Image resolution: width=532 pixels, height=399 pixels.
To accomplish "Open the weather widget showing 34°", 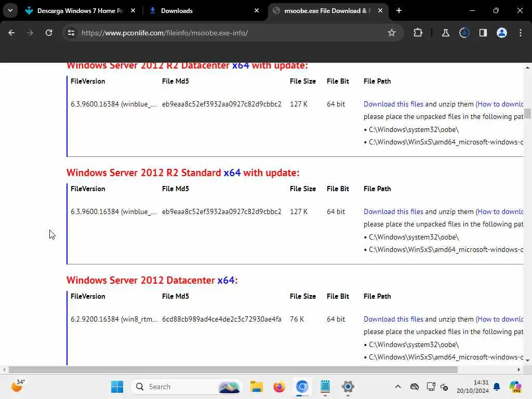I will tap(18, 386).
